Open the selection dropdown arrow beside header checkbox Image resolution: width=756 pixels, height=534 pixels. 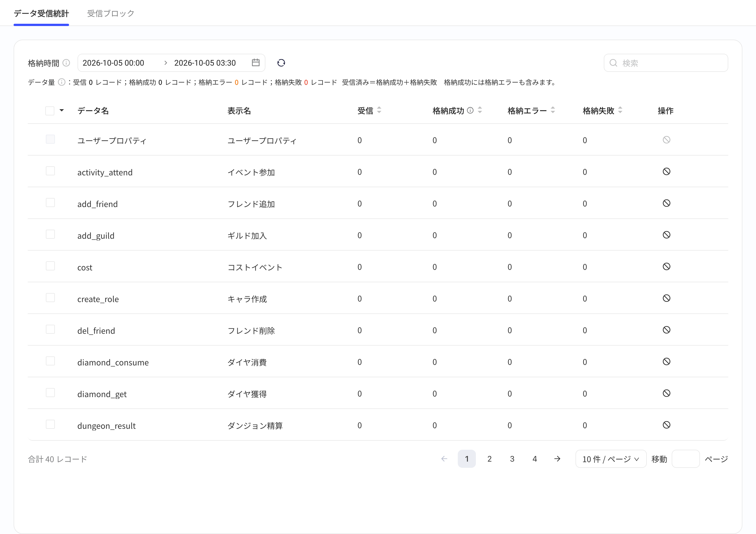point(62,110)
